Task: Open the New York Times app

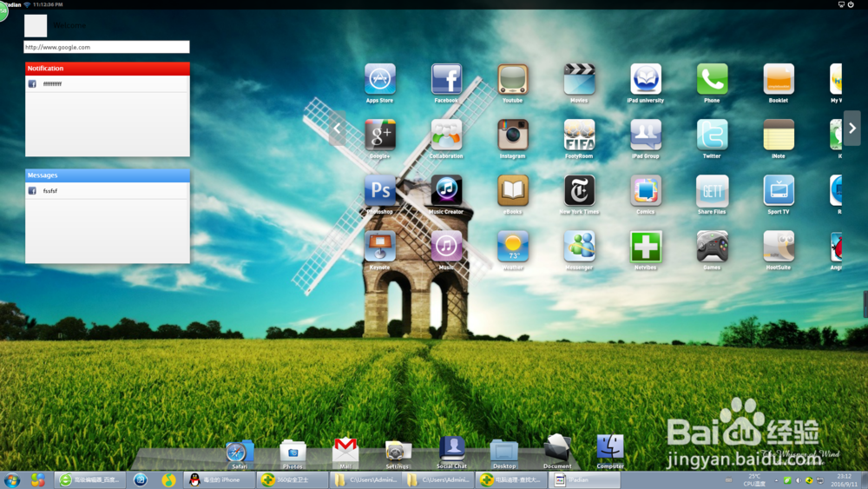Action: click(579, 190)
